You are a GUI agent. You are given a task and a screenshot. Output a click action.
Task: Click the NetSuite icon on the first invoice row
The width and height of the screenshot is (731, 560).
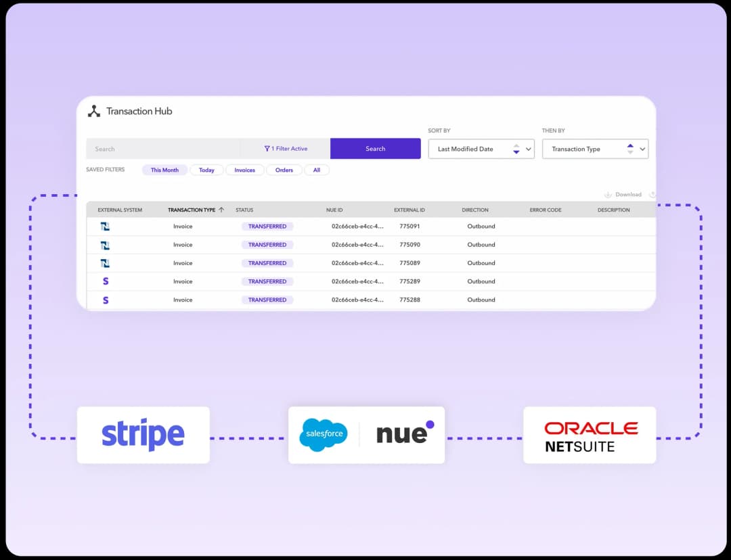coord(105,226)
